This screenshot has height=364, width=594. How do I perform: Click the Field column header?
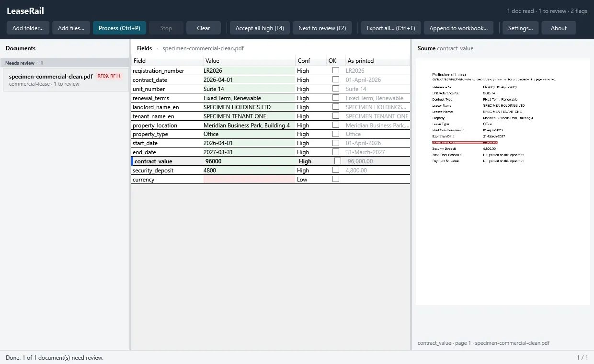167,61
